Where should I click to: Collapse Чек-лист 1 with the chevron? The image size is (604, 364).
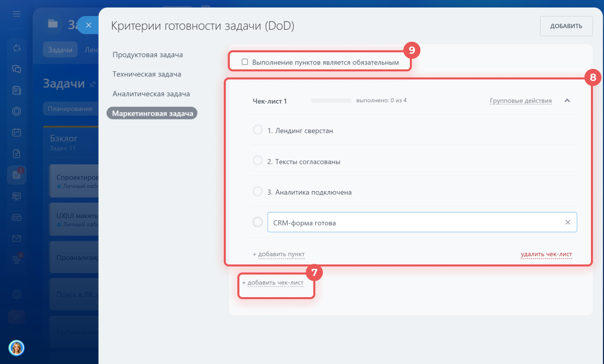(567, 101)
